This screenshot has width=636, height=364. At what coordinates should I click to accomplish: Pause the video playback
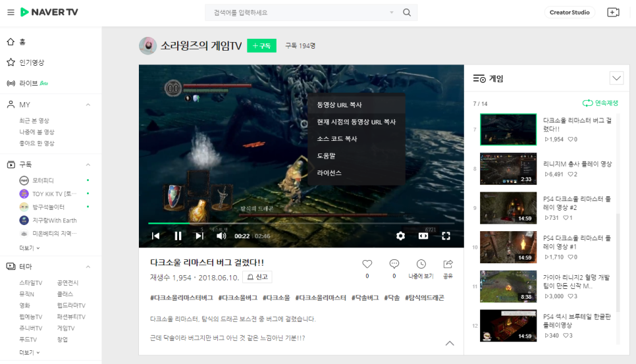coord(178,236)
